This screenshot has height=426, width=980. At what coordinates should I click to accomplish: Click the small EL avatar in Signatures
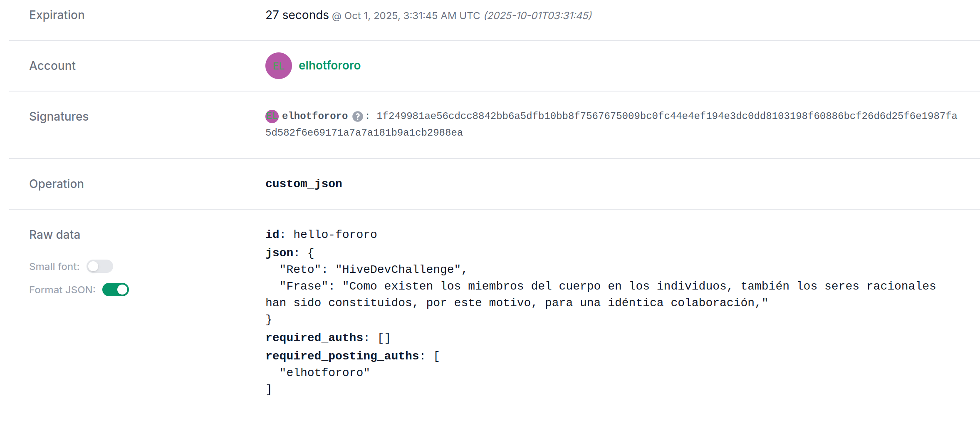[x=272, y=116]
